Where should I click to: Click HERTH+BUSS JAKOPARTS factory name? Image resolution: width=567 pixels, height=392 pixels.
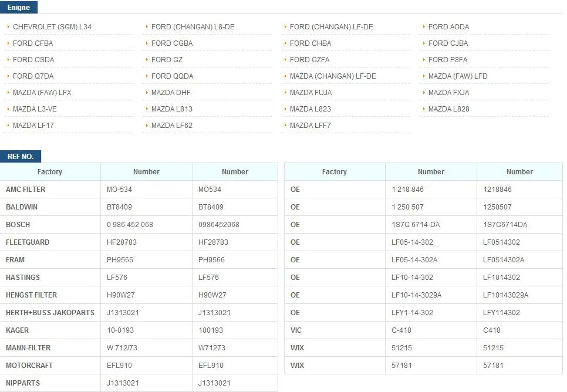(50, 313)
